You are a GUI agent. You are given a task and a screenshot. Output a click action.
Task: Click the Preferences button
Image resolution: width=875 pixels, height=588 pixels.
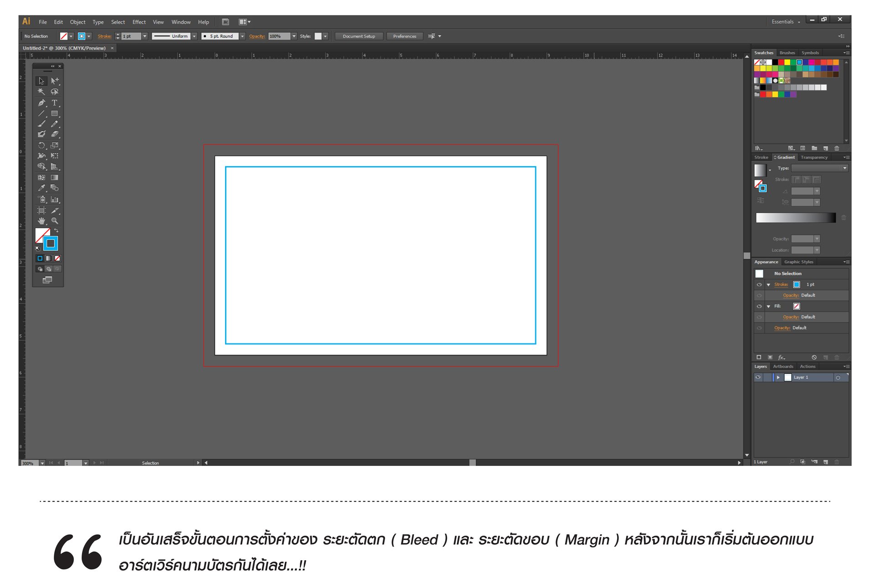(x=404, y=36)
